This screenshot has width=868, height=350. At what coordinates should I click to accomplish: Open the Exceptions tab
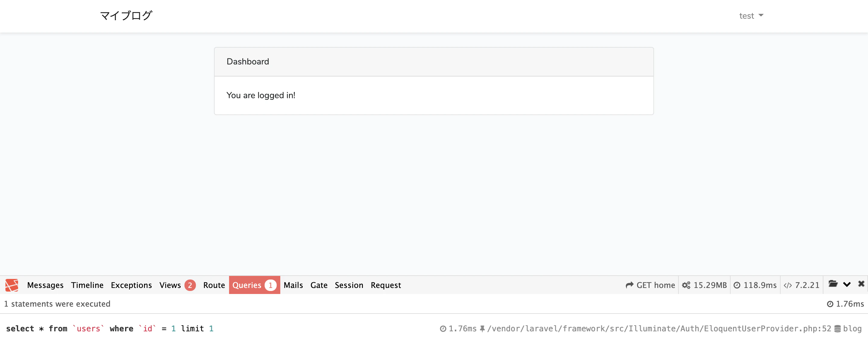pos(131,285)
